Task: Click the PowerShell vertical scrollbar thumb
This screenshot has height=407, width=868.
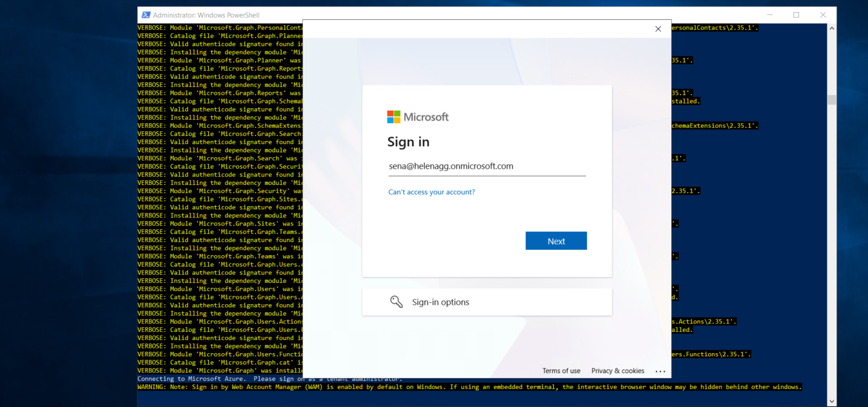Action: [832, 100]
